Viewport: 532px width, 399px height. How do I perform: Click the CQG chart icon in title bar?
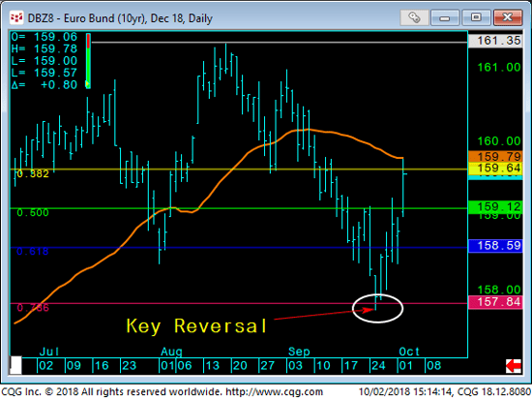click(x=16, y=17)
